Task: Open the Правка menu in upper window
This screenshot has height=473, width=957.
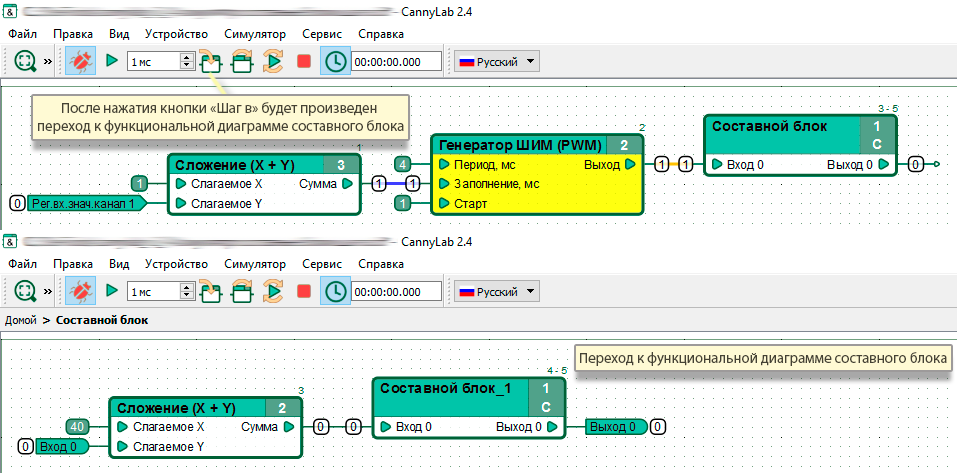Action: click(73, 34)
